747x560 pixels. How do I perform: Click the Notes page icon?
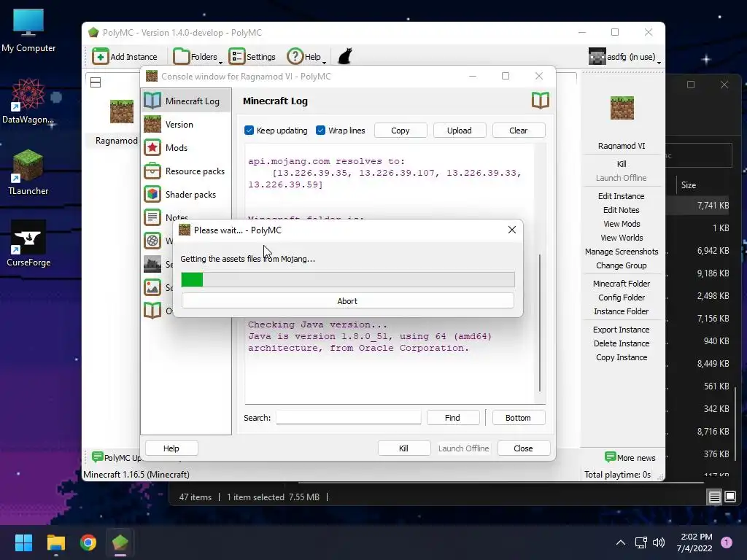click(152, 217)
